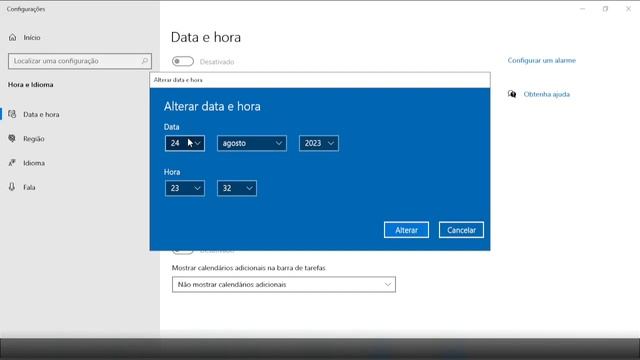The height and width of the screenshot is (360, 640).
Task: Open the hour dropdown showing 23
Action: click(185, 188)
